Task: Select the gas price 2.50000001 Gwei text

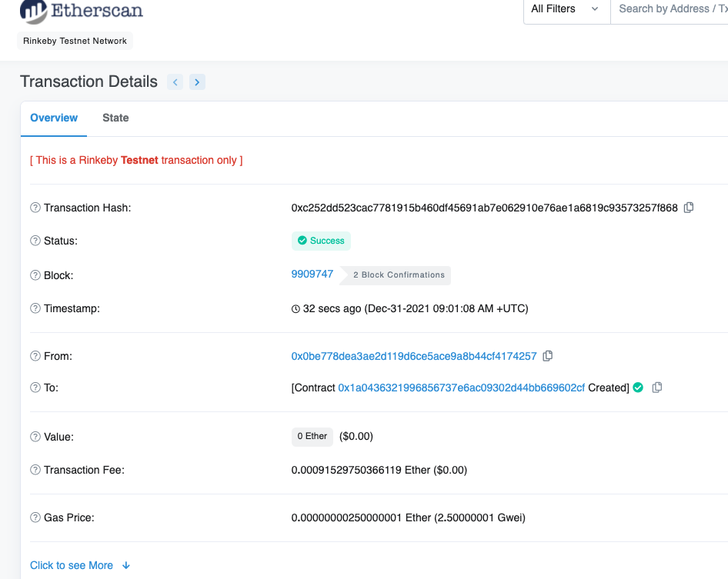Action: [479, 517]
